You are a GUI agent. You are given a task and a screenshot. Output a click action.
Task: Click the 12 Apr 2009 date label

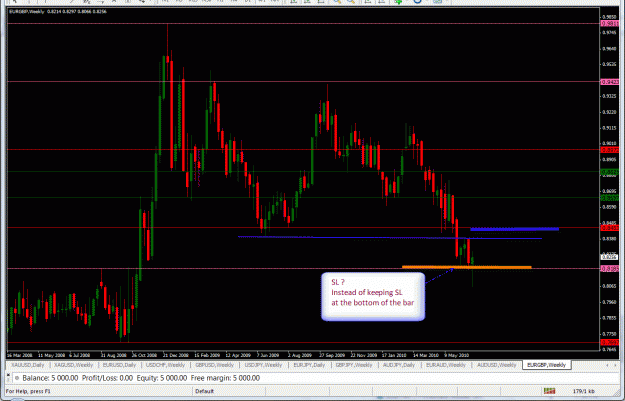(238, 355)
